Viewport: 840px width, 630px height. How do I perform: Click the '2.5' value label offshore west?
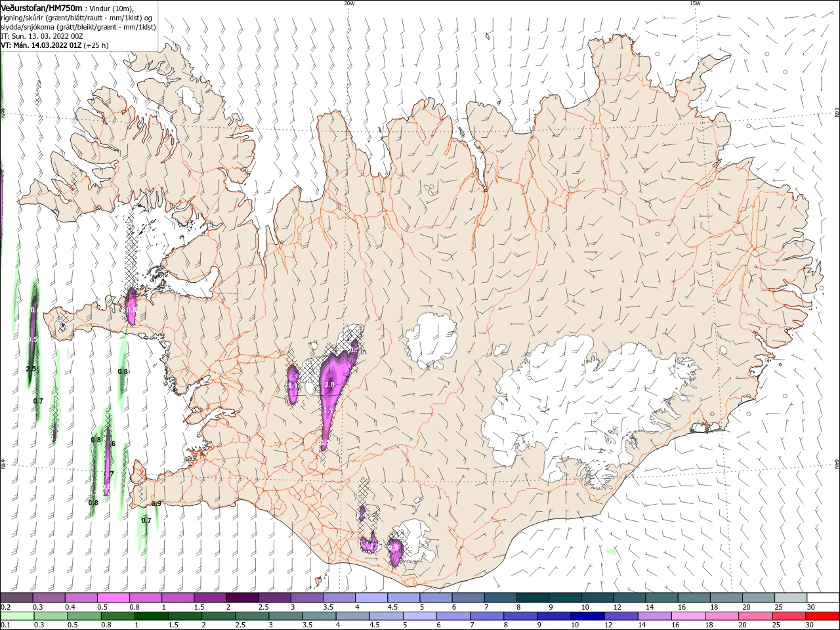point(31,369)
